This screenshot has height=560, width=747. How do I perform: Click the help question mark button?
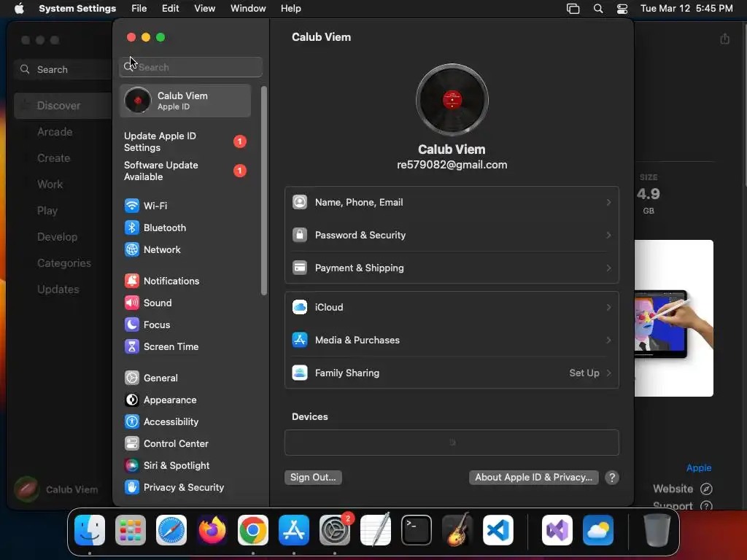(612, 478)
